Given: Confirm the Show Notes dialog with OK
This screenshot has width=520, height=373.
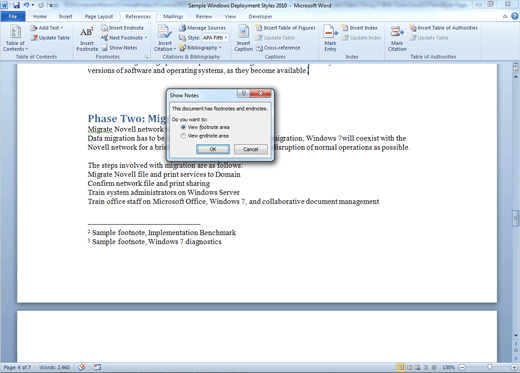Looking at the screenshot, I should (x=213, y=149).
